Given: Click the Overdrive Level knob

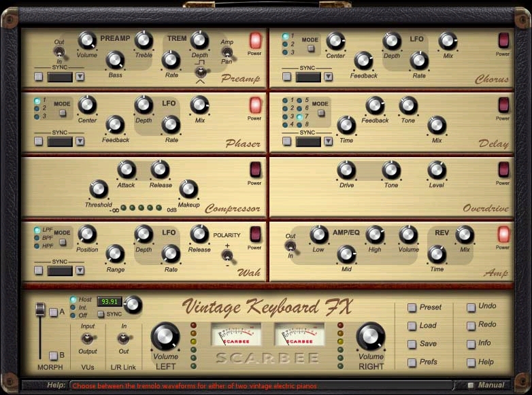Looking at the screenshot, I should (x=436, y=170).
